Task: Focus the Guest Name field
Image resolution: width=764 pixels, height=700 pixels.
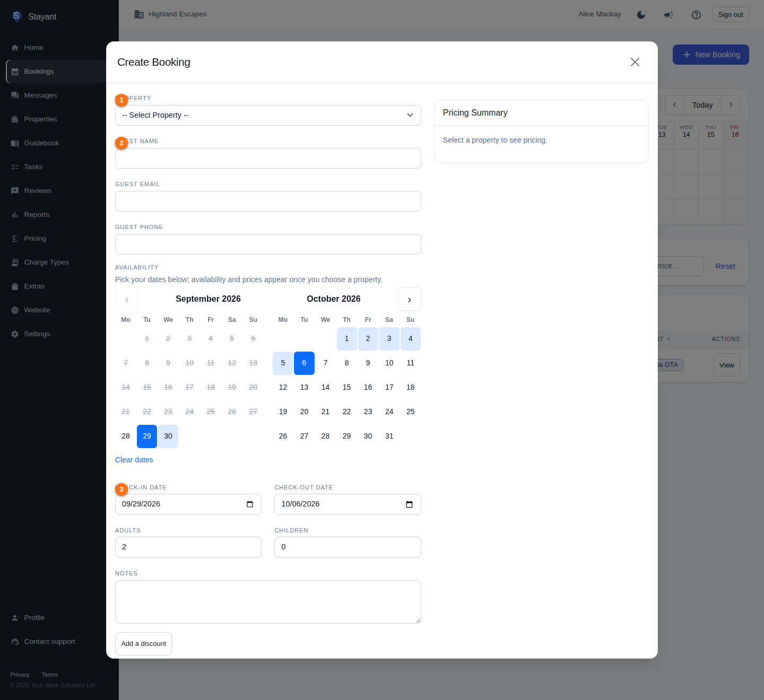Action: 268,158
